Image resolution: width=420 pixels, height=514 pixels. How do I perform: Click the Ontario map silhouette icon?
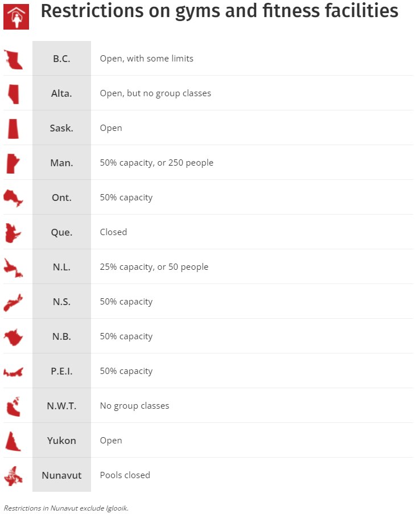tap(13, 198)
